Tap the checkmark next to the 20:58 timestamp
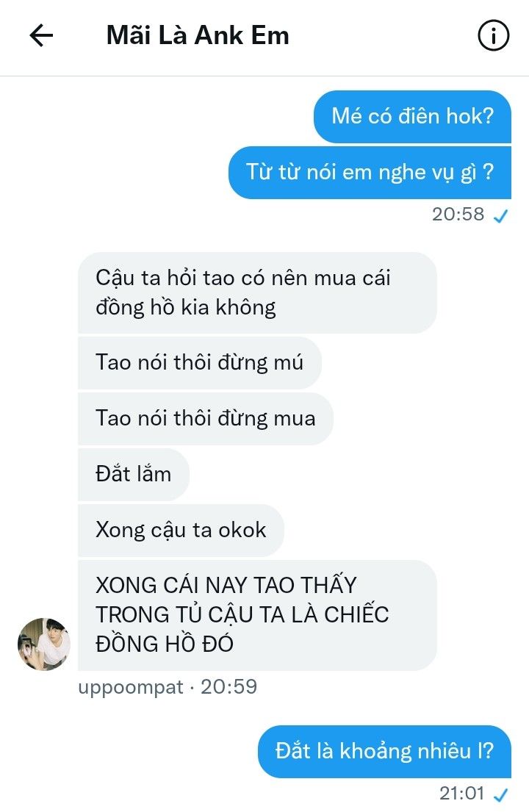This screenshot has height=812, width=529. [500, 215]
